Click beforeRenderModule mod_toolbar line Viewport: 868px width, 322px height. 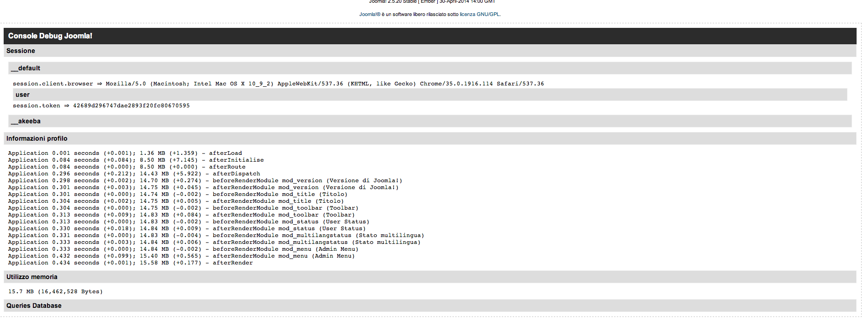pos(183,208)
